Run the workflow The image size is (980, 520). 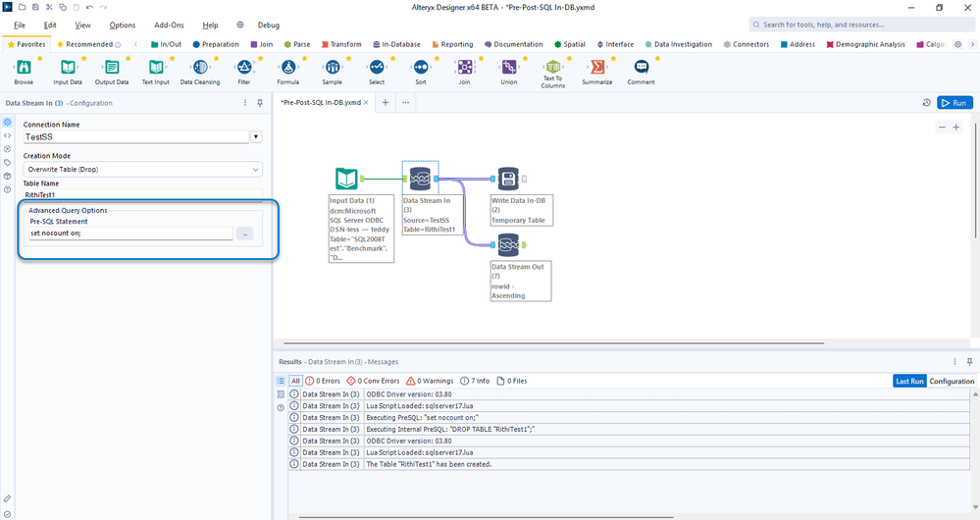click(x=954, y=102)
